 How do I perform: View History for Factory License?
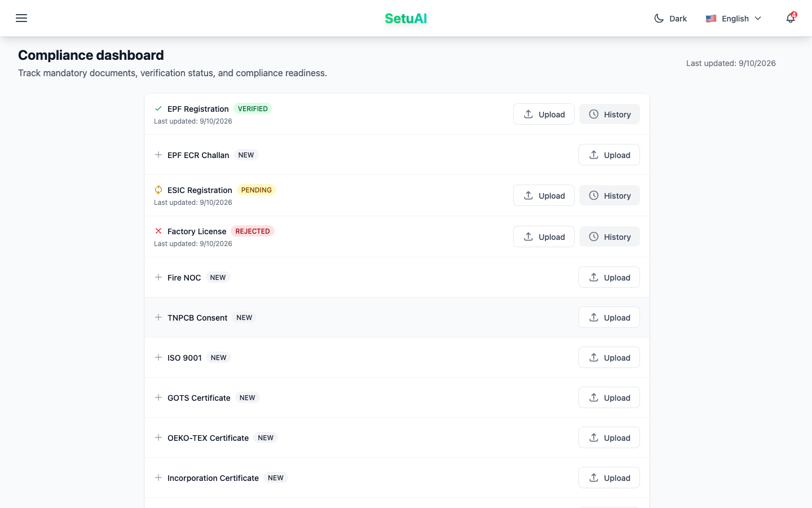pos(610,237)
